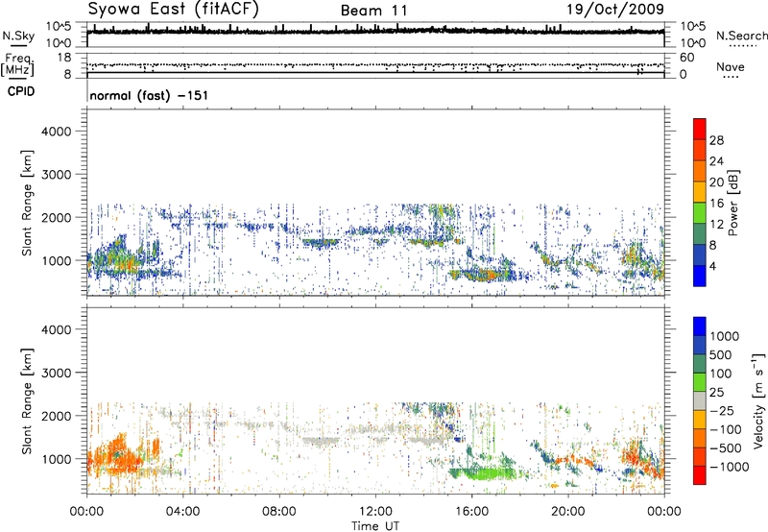The image size is (768, 532).
Task: Click the Power panel 'Slant Range [km]' label
Action: click(27, 203)
